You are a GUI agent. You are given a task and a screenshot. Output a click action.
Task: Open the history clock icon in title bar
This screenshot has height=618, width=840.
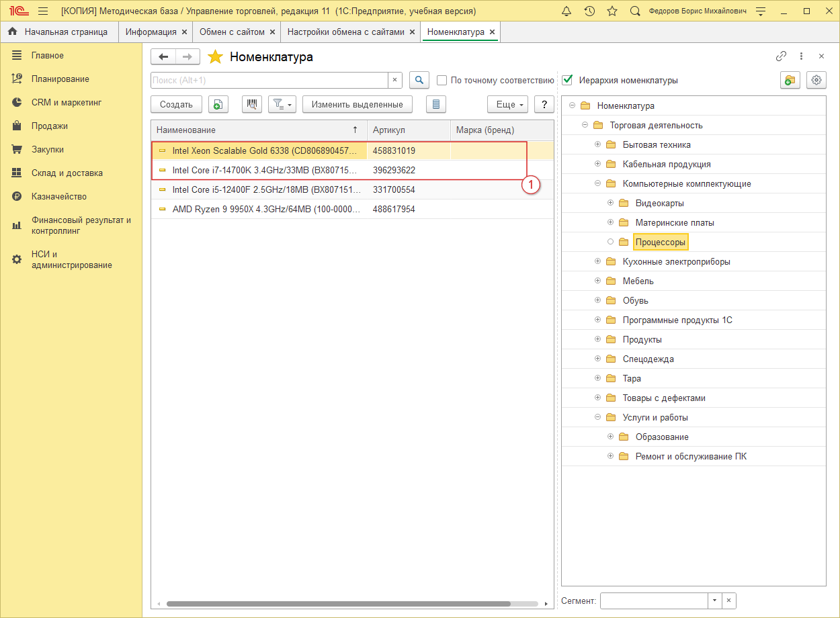[x=589, y=11]
